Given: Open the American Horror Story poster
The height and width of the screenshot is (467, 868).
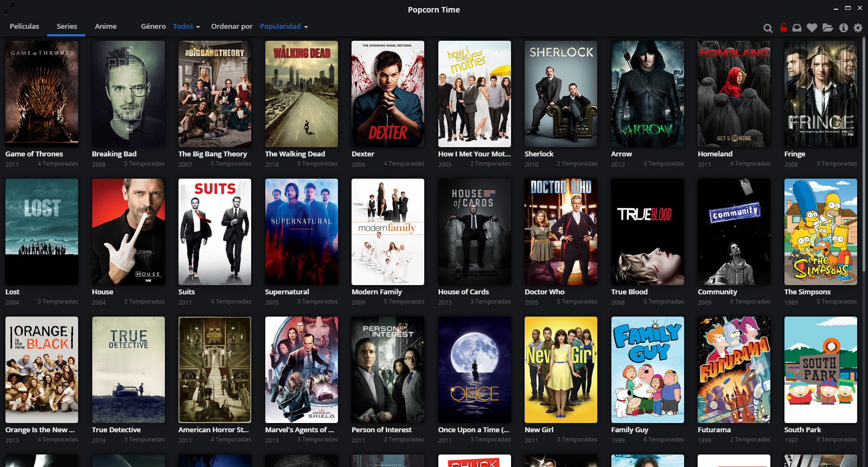Looking at the screenshot, I should tap(215, 370).
